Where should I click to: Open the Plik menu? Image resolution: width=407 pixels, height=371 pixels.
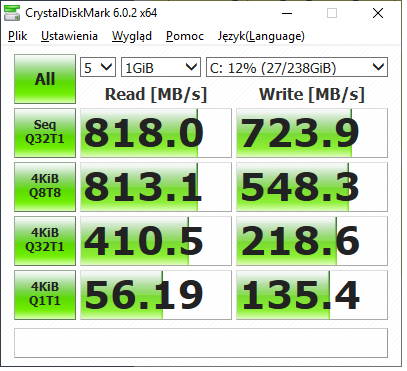click(x=18, y=36)
